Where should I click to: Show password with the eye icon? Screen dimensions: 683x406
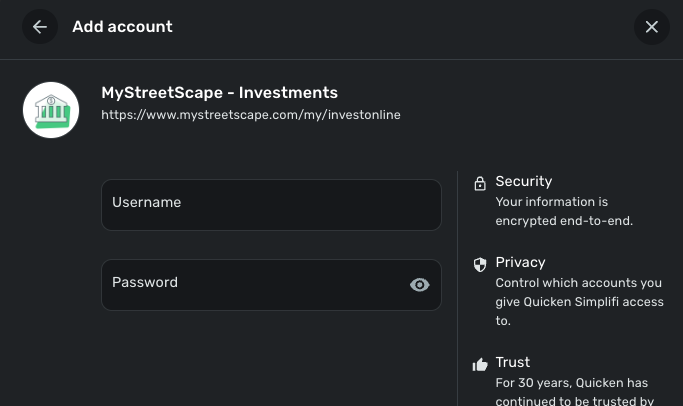coord(420,285)
